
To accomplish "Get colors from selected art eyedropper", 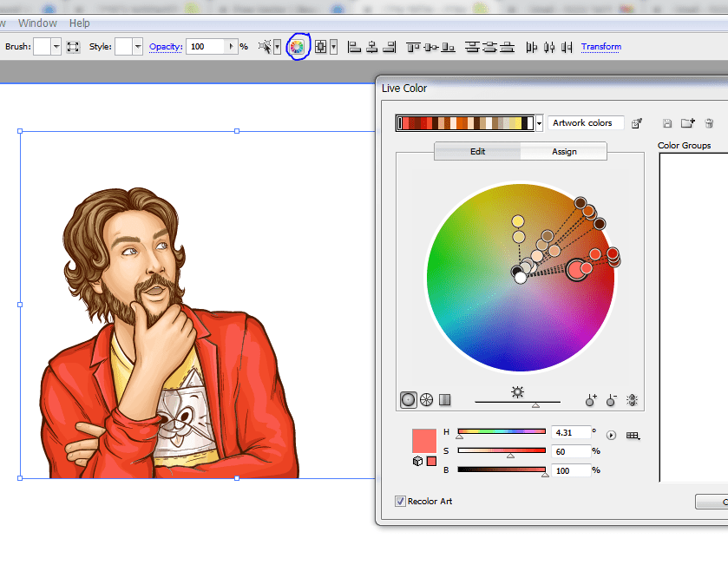I will tap(637, 123).
